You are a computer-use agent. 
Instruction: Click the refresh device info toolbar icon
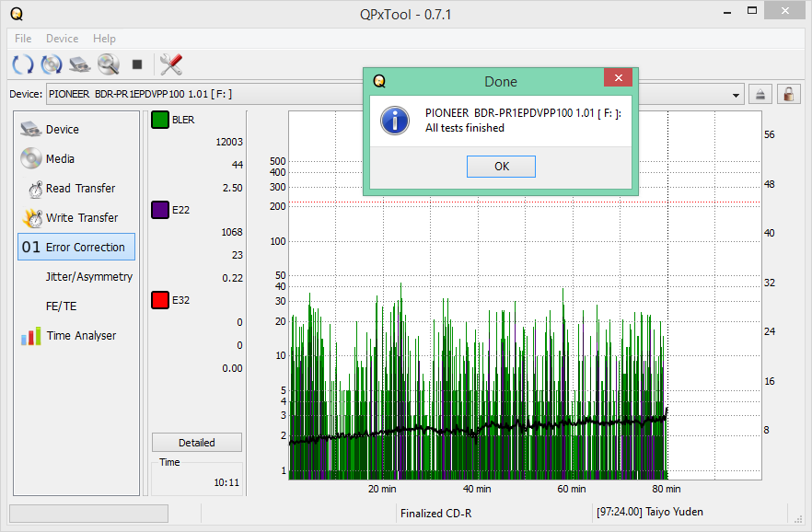(x=22, y=64)
